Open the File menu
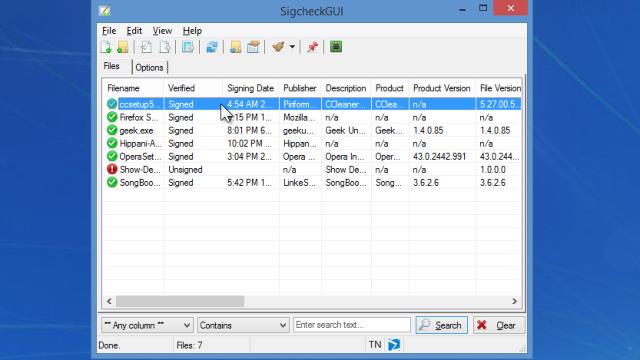 coord(109,31)
